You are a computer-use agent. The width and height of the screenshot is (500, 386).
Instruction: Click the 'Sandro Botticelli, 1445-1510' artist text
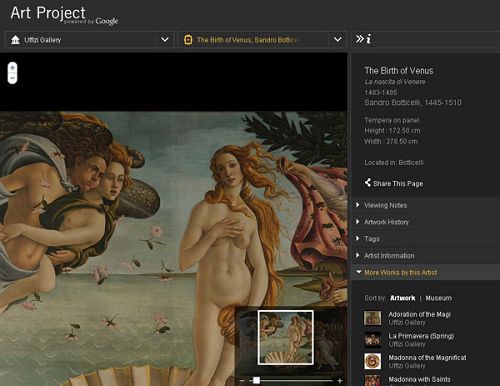(413, 103)
